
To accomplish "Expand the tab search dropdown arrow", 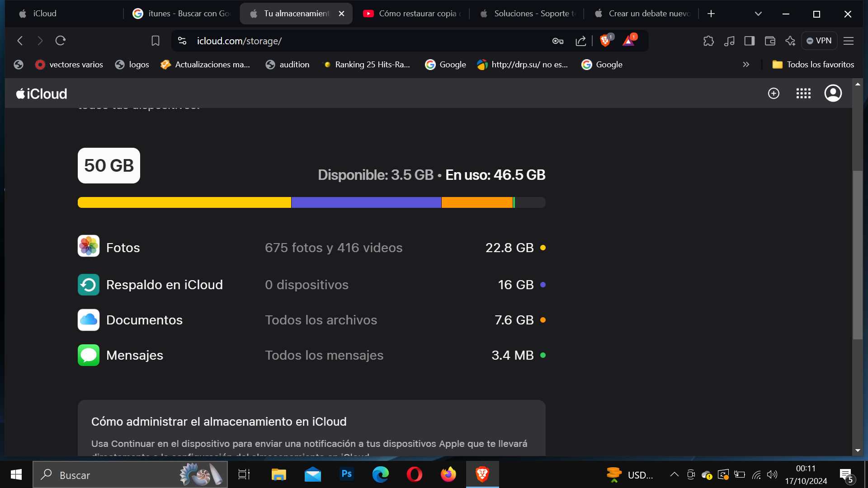I will point(758,14).
